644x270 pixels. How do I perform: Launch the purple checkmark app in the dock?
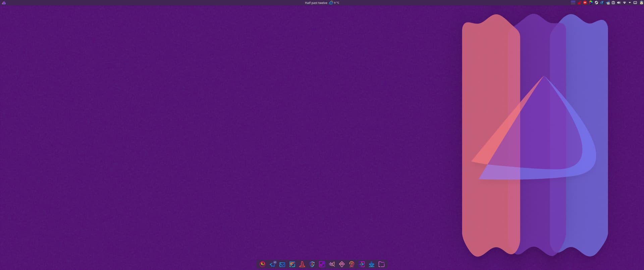click(322, 264)
